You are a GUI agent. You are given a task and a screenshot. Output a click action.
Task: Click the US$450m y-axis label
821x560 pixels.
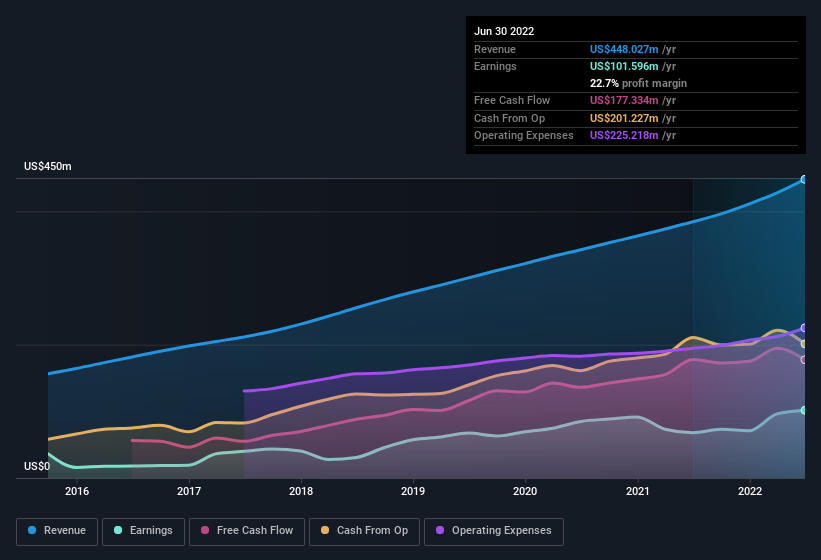[x=48, y=166]
